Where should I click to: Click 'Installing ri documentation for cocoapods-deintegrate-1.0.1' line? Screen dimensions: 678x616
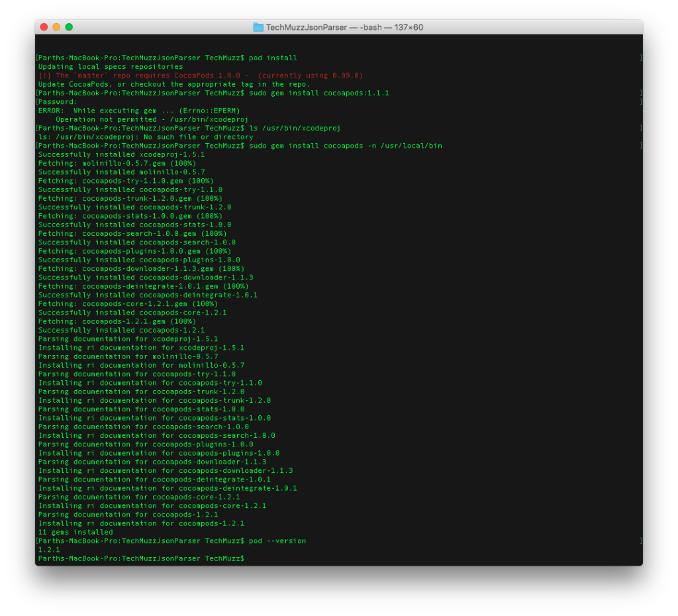tap(168, 488)
